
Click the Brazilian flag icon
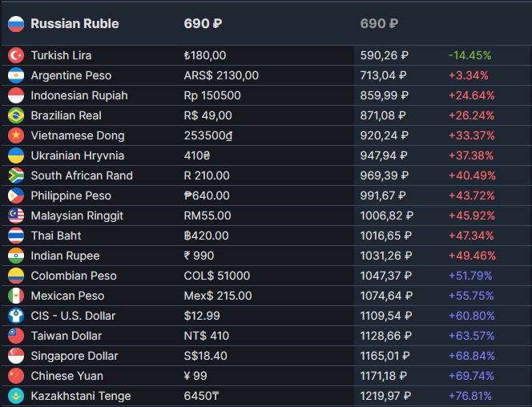coord(16,115)
